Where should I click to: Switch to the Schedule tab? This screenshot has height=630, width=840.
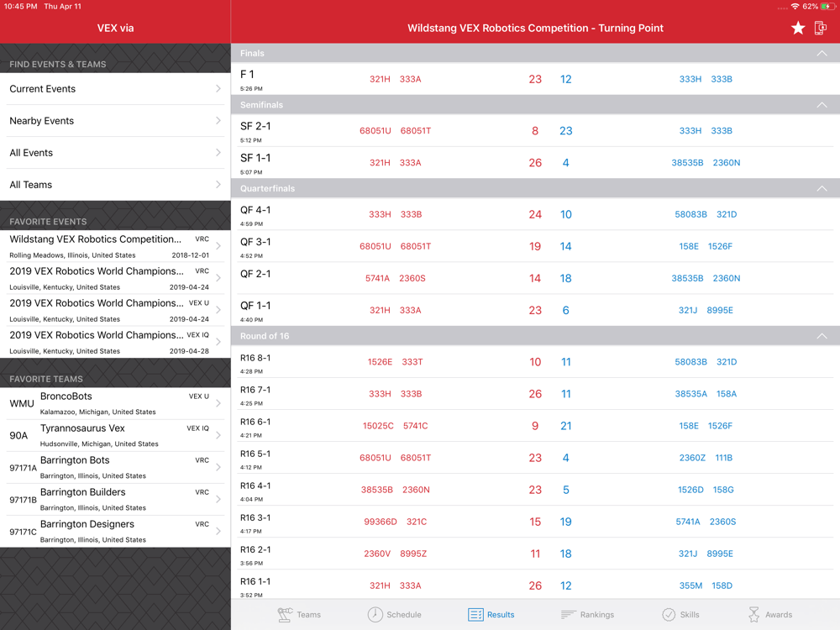[394, 615]
